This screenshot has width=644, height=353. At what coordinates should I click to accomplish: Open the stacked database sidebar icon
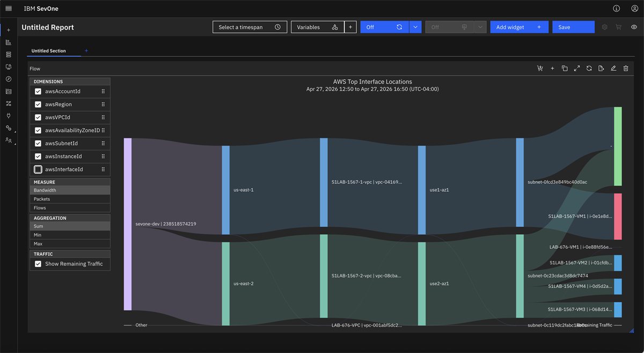pyautogui.click(x=9, y=54)
